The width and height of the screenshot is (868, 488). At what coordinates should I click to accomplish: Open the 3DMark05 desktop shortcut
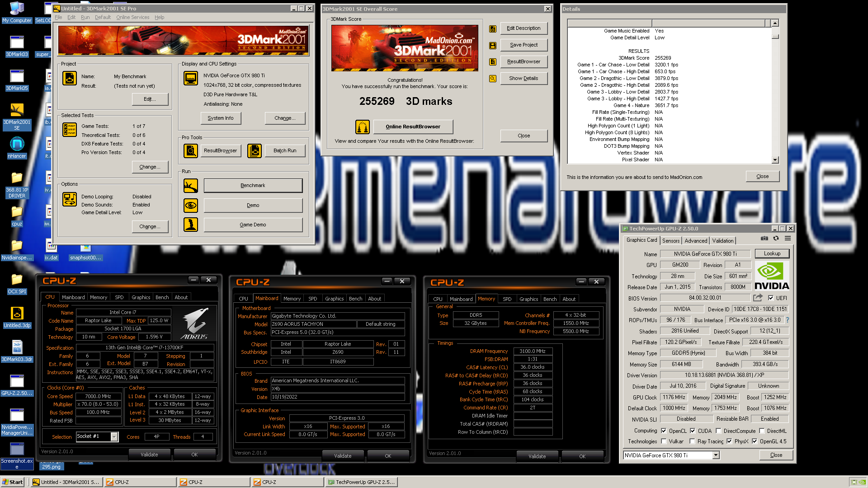click(x=17, y=80)
